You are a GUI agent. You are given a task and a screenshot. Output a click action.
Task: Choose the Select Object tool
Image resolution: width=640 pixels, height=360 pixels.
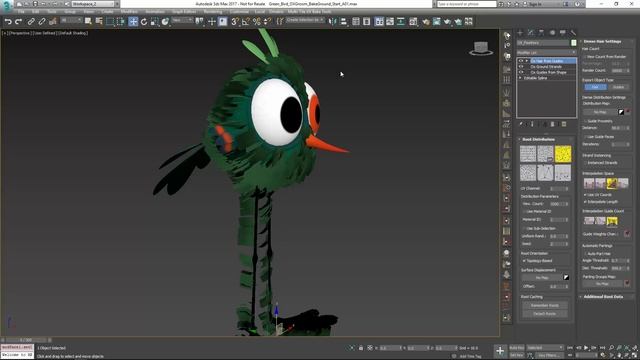[x=88, y=21]
